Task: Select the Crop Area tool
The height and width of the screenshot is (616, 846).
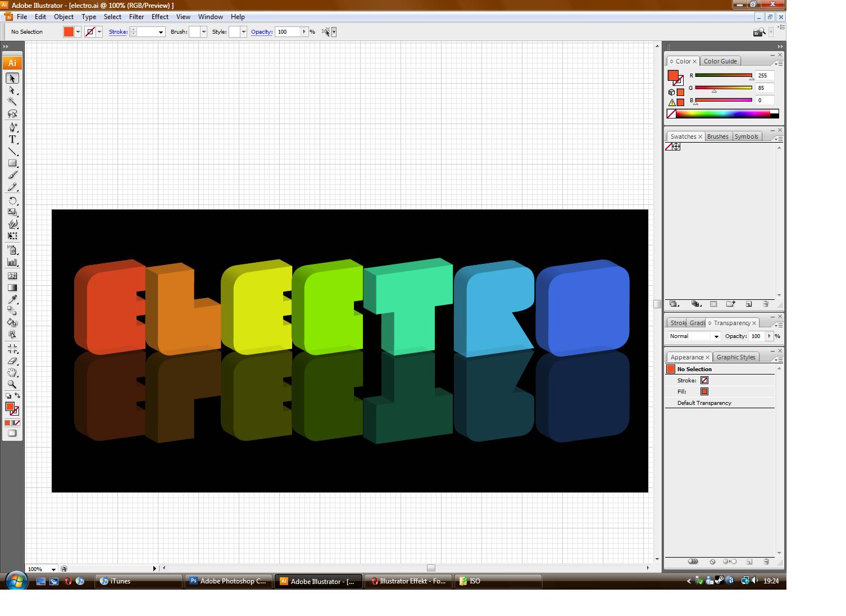Action: pos(12,349)
